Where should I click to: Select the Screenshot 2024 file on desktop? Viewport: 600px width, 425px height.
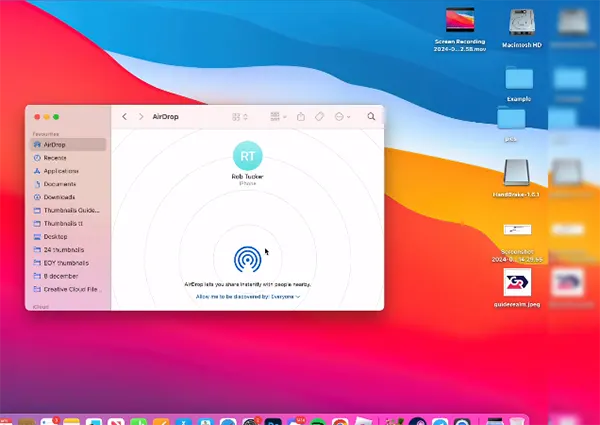[x=517, y=243]
